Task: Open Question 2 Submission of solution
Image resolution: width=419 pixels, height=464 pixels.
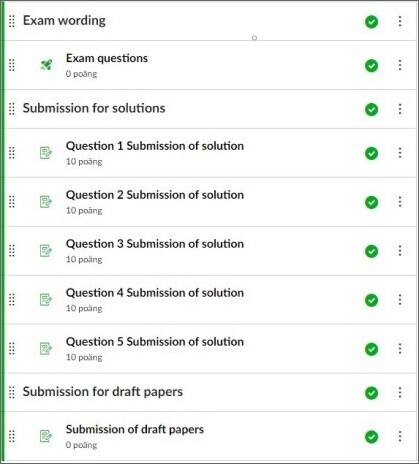Action: (x=155, y=195)
